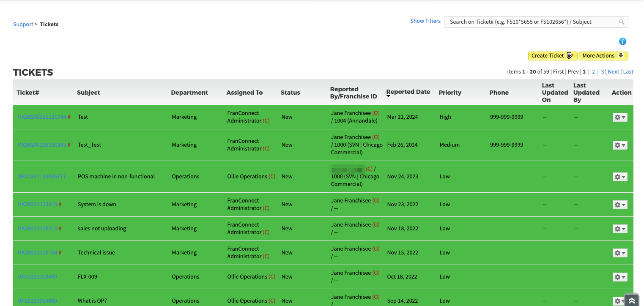Open ticket MK20221123419

click(x=37, y=204)
